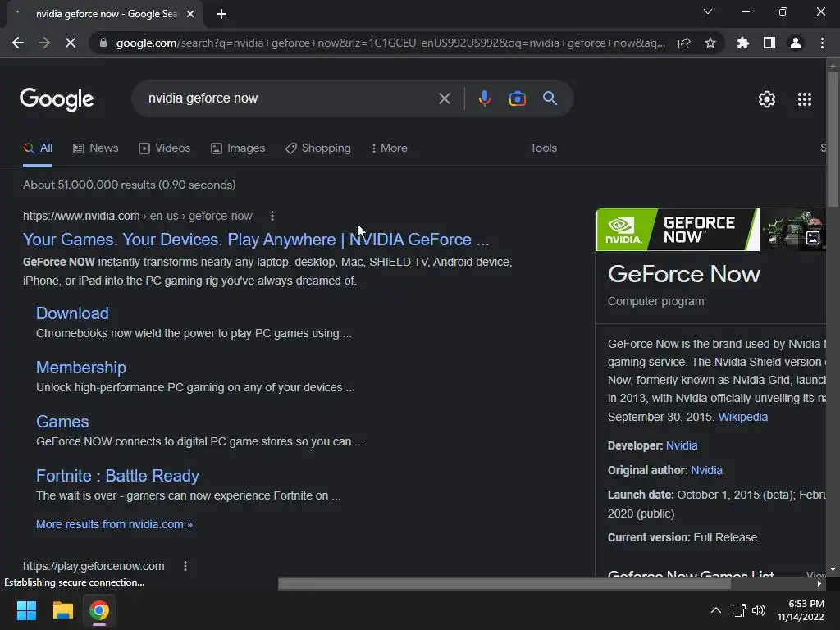Screen dimensions: 840x630
Task: Open Chrome's three-dot menu
Action: [822, 43]
